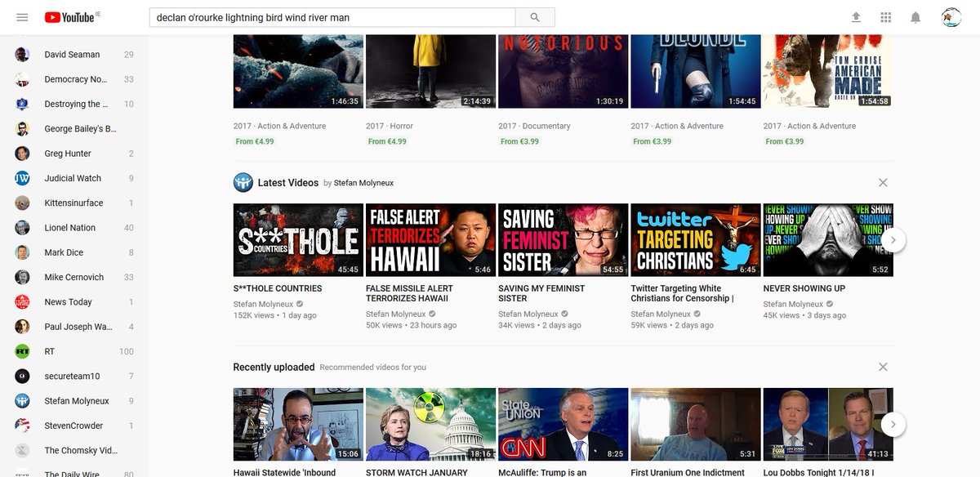
Task: Play Never Showing Up thumbnail
Action: [828, 240]
